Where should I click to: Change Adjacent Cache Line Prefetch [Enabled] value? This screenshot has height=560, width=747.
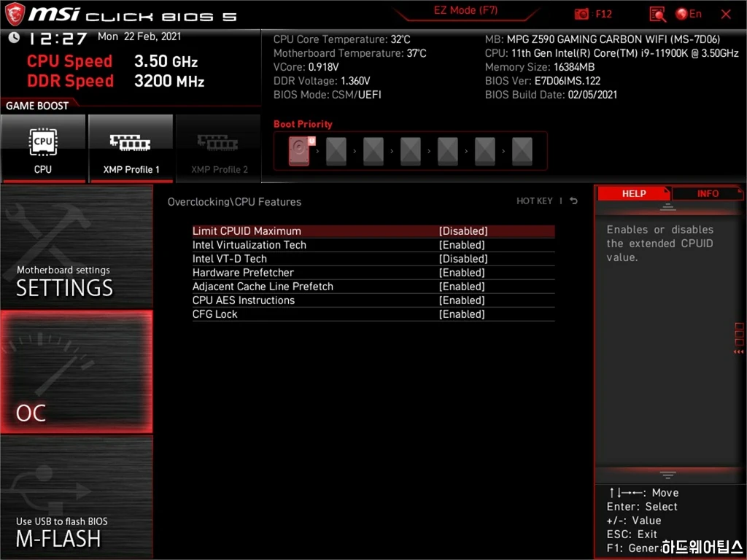coord(462,286)
